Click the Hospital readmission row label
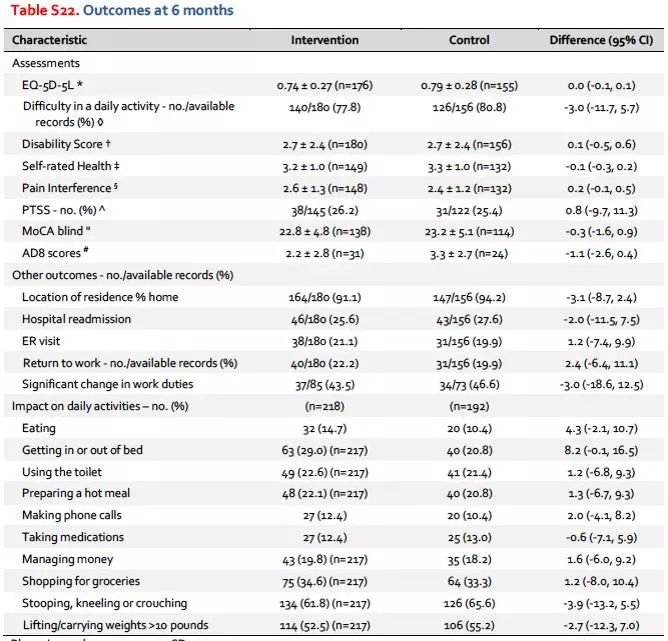The height and width of the screenshot is (641, 668). 76,319
